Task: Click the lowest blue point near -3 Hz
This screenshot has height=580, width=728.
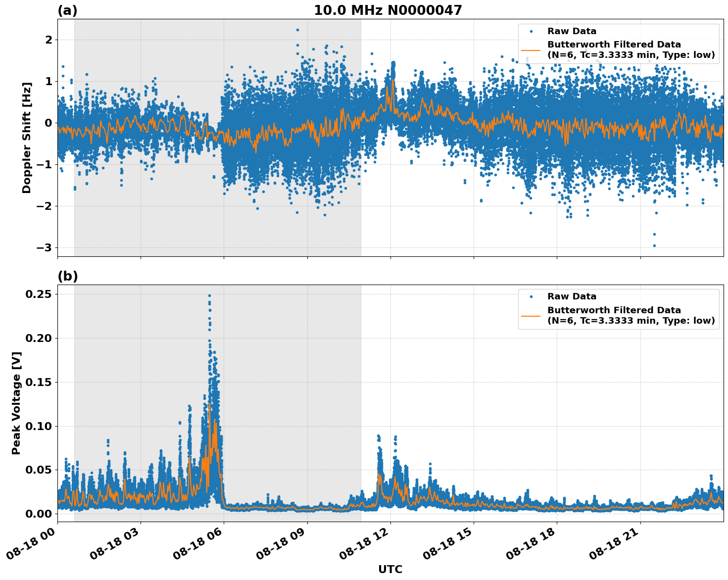Action: point(654,244)
